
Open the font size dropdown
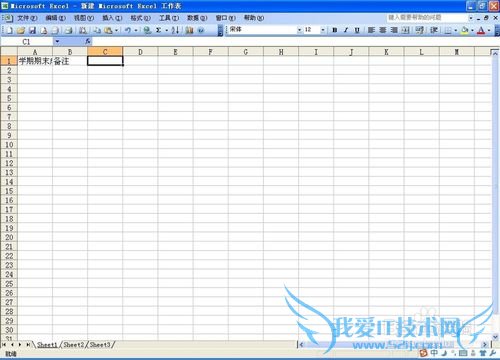click(x=323, y=30)
